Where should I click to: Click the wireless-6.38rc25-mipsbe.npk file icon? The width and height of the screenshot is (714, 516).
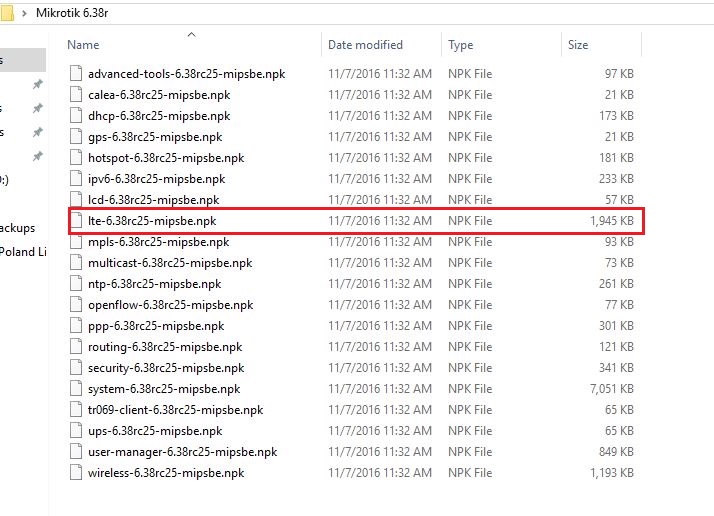click(76, 472)
